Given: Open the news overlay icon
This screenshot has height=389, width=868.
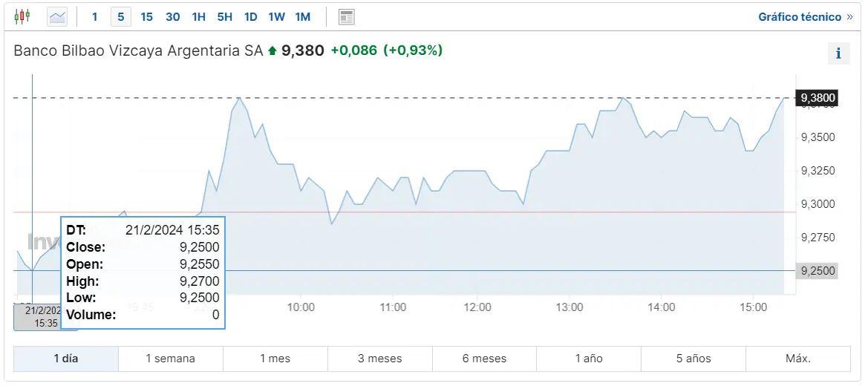Looking at the screenshot, I should coord(346,16).
